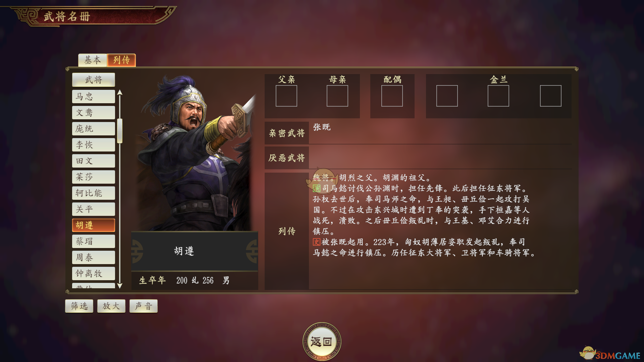
Task: Click the officer list down arrow
Action: click(x=120, y=286)
